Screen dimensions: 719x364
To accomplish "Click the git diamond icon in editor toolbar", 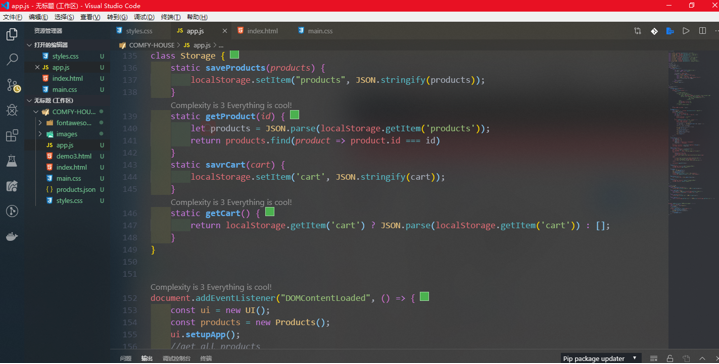I will coord(654,31).
